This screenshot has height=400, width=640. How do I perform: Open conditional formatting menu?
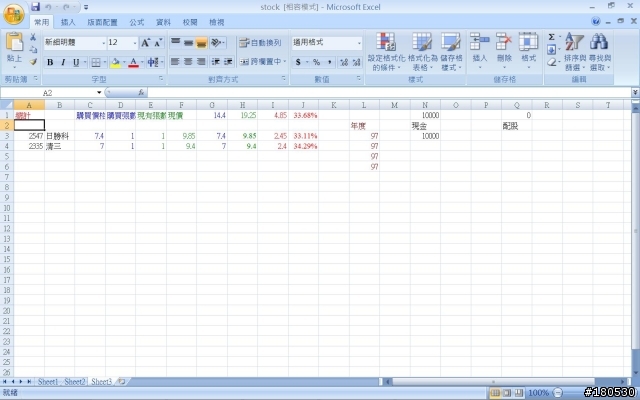click(386, 51)
